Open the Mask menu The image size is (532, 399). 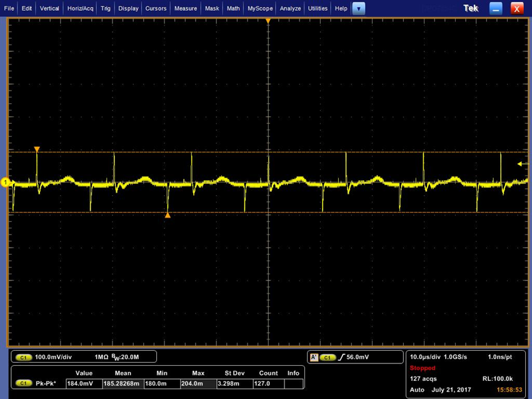[x=212, y=9]
